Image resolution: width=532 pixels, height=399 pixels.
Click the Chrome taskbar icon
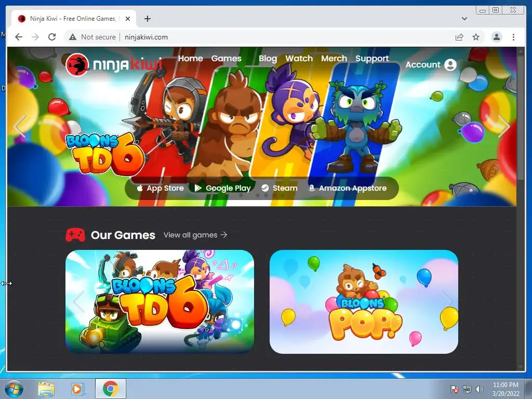111,389
